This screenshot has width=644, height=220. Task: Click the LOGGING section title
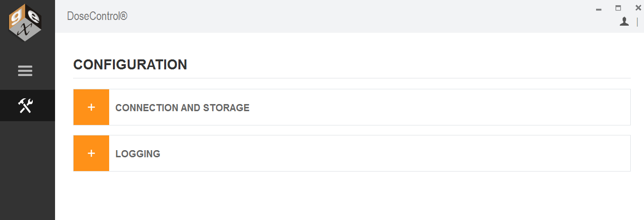(x=138, y=154)
